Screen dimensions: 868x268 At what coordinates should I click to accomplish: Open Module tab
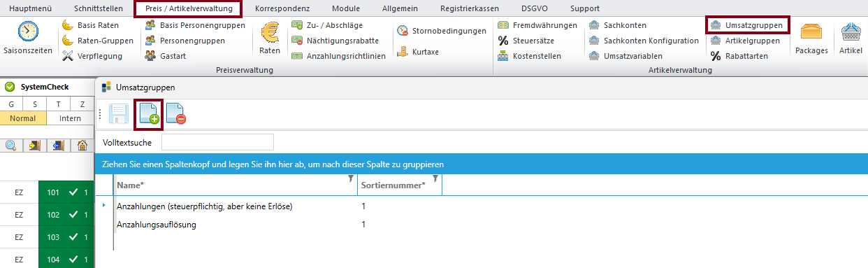point(346,8)
